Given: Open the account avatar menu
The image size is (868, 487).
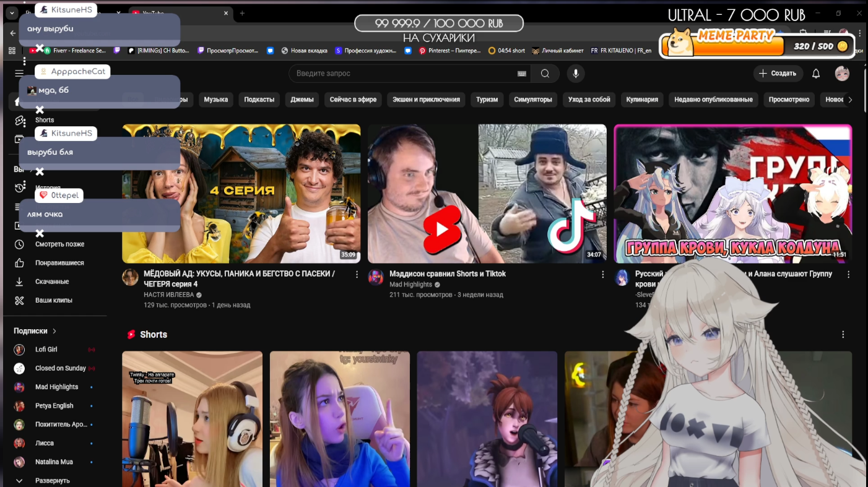Looking at the screenshot, I should [x=842, y=74].
